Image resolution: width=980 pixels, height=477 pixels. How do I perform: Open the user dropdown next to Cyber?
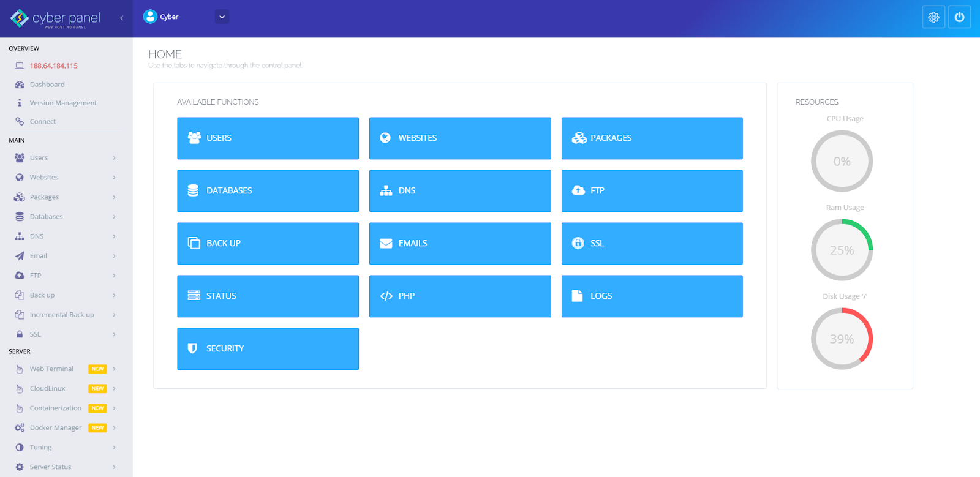coord(222,17)
